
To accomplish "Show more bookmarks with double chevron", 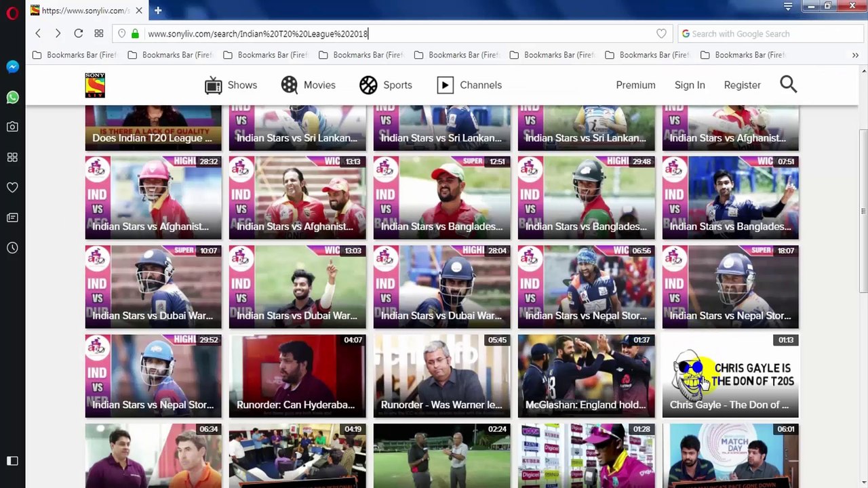I will point(855,55).
